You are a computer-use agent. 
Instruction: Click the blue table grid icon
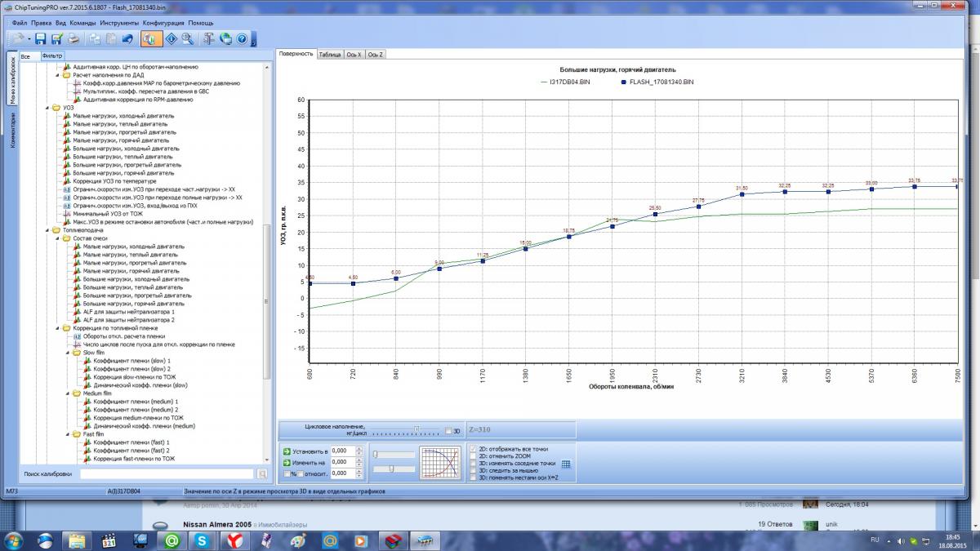tap(566, 464)
